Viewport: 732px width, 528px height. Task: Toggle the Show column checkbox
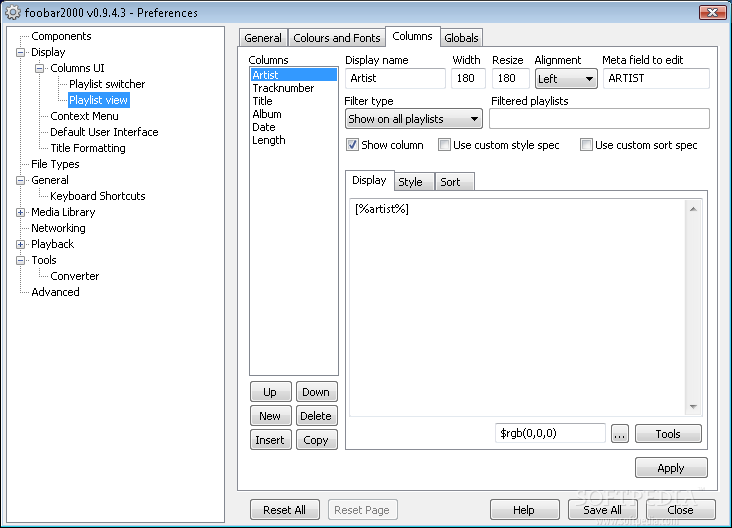tap(352, 145)
